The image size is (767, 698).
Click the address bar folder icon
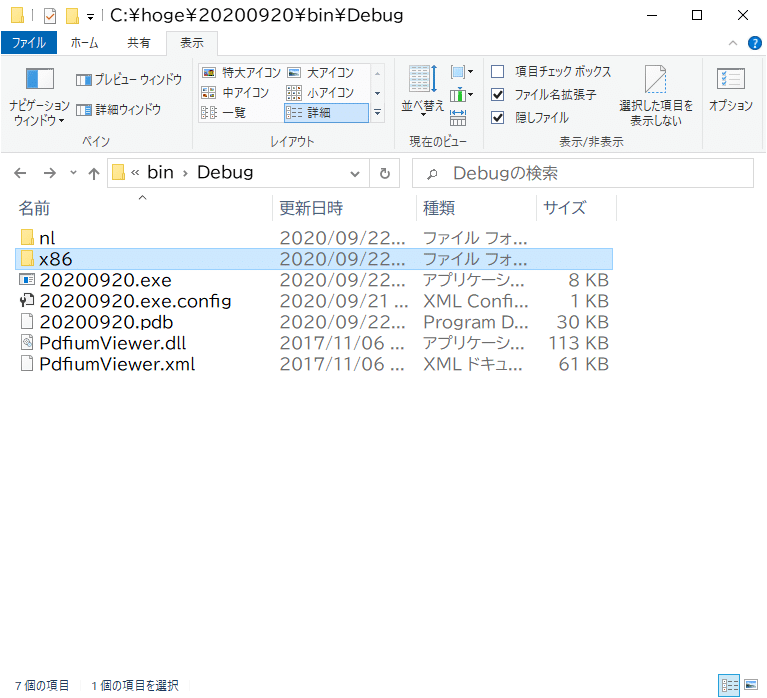click(x=118, y=173)
